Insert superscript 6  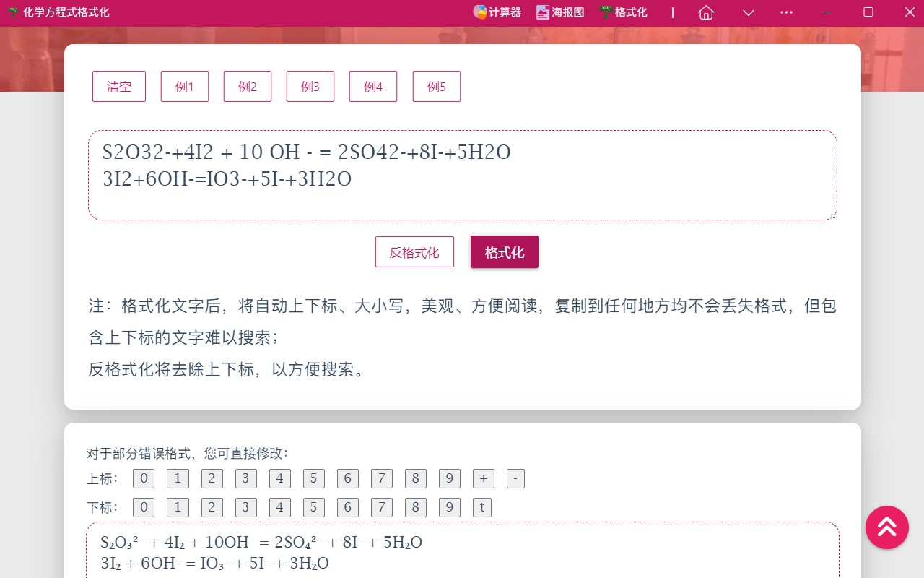tap(347, 478)
